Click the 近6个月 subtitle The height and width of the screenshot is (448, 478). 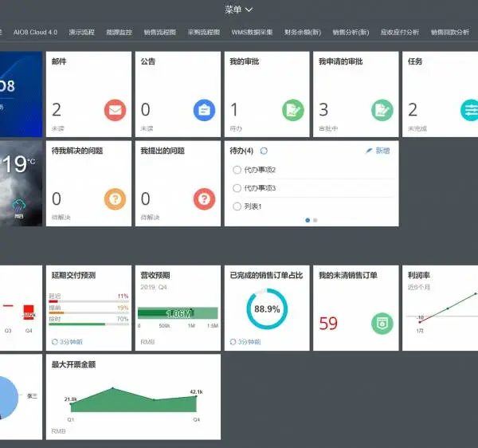(x=419, y=287)
